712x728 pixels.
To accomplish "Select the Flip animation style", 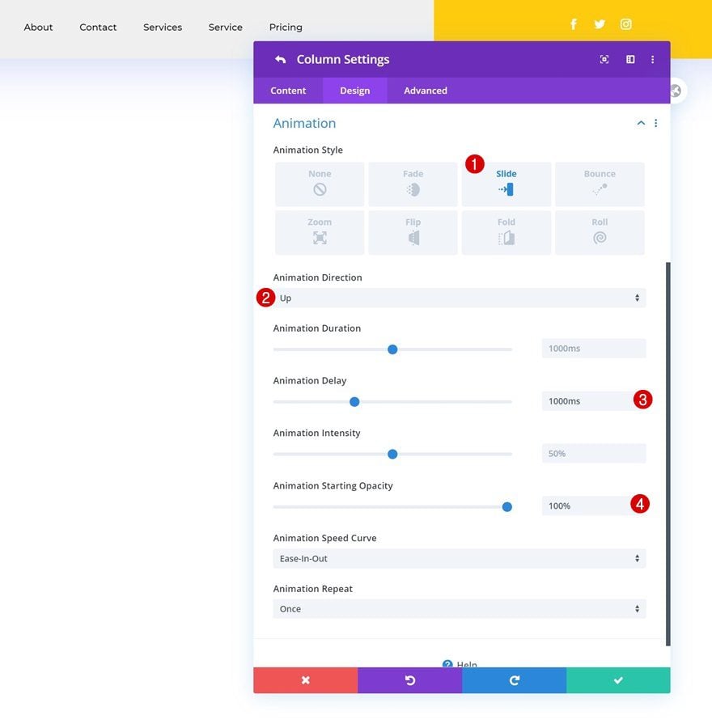I will (x=413, y=232).
